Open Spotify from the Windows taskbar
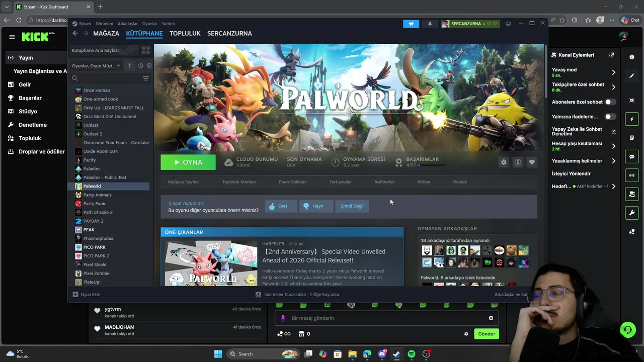Viewport: 644px width, 362px height. (x=411, y=354)
